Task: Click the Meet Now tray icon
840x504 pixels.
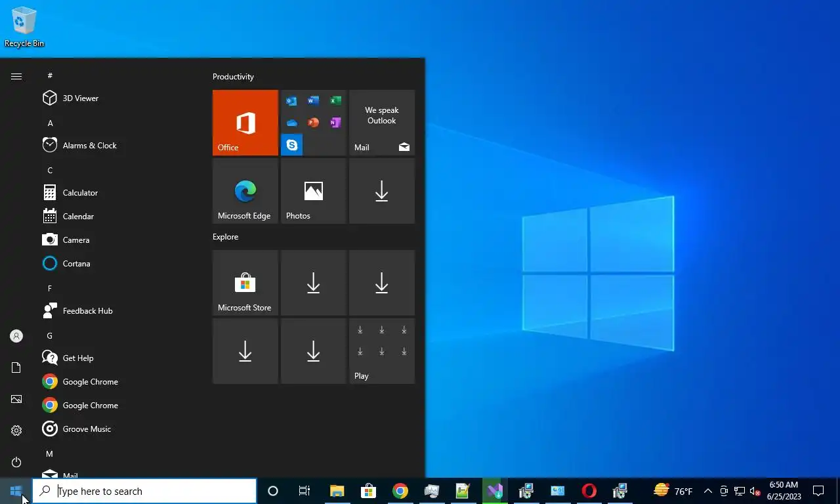Action: point(724,491)
